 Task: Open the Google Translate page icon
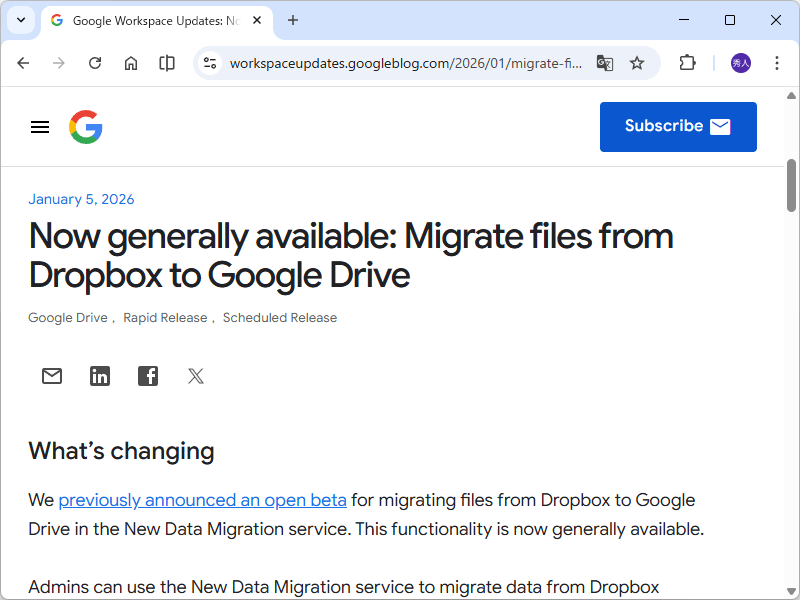pos(605,62)
